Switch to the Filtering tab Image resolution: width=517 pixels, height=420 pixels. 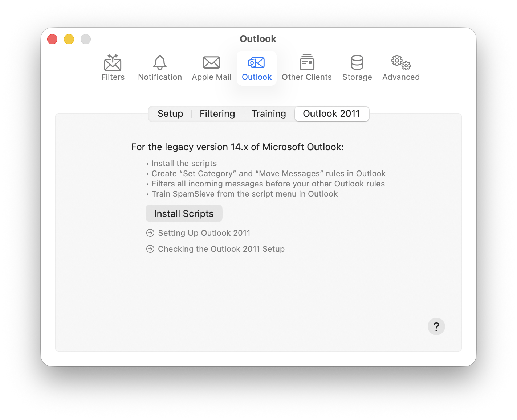(217, 114)
